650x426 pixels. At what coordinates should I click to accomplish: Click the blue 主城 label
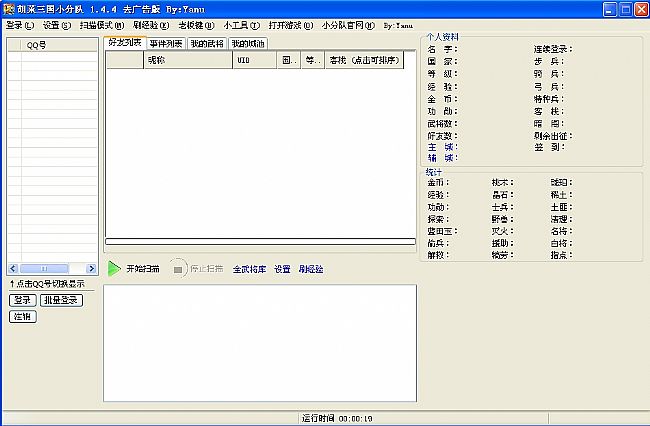442,147
